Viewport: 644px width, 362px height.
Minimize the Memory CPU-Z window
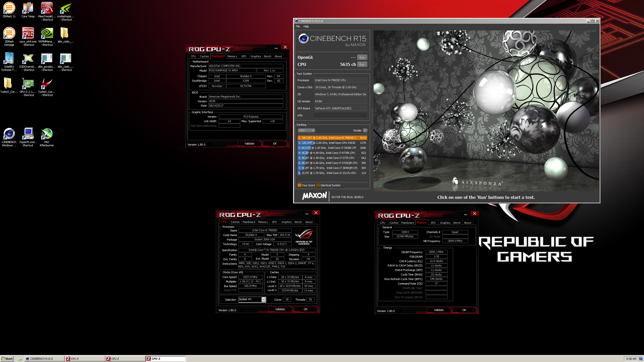coord(465,214)
